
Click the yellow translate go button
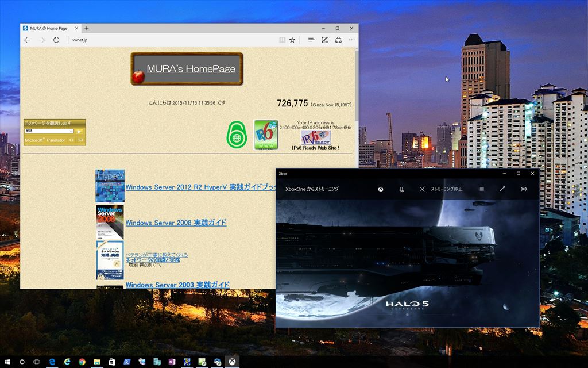tap(79, 132)
